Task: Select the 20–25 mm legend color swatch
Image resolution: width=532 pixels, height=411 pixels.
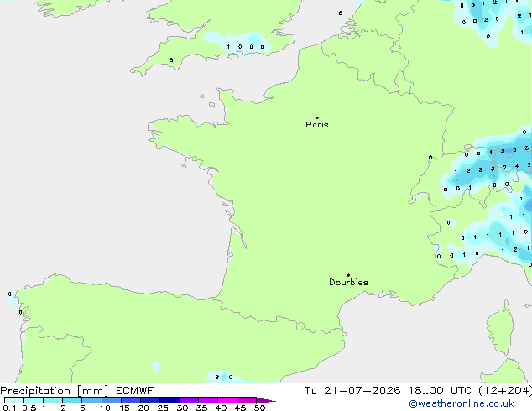Action: click(x=150, y=400)
